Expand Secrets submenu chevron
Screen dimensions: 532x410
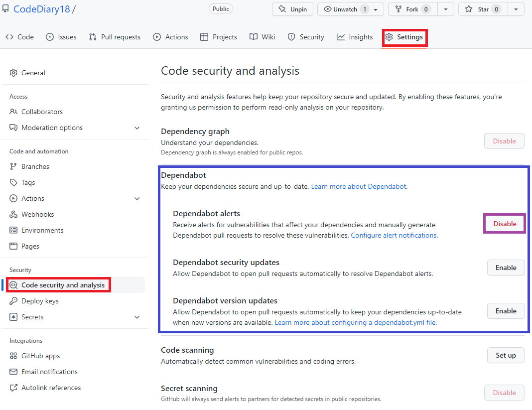[137, 317]
